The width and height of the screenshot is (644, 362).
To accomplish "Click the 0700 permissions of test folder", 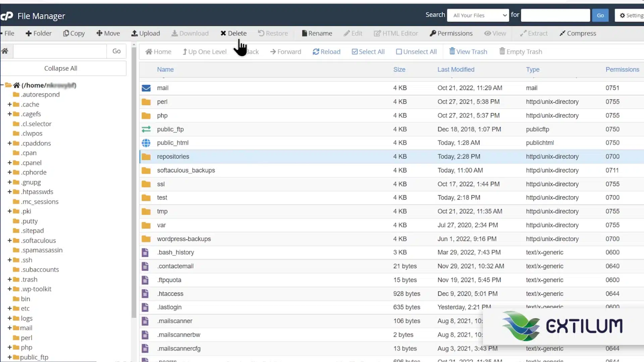I will [x=612, y=197].
